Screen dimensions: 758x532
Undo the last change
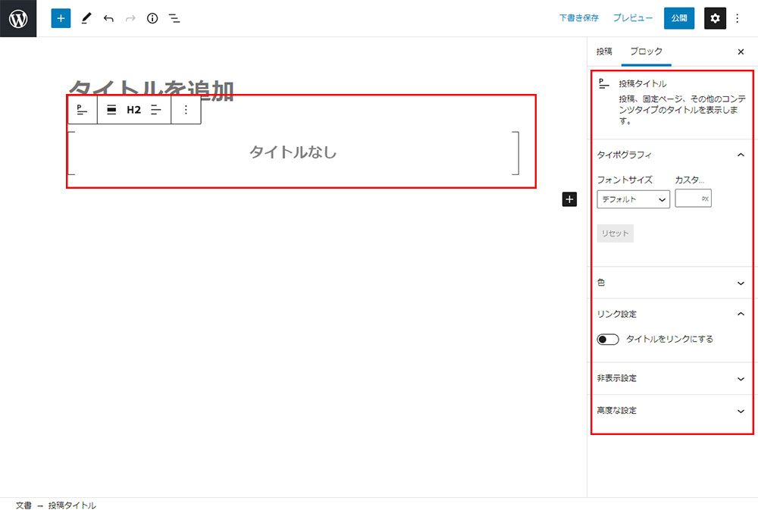pos(108,18)
